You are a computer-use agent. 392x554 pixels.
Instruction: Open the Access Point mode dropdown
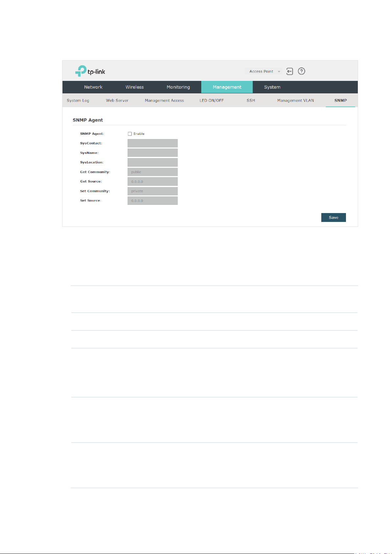point(263,71)
